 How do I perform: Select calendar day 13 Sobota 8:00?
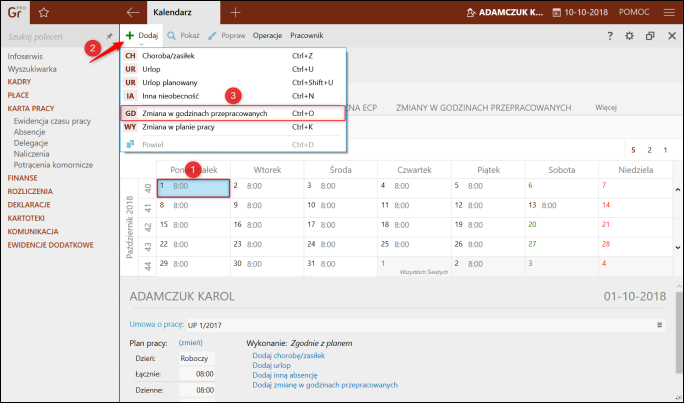(561, 208)
